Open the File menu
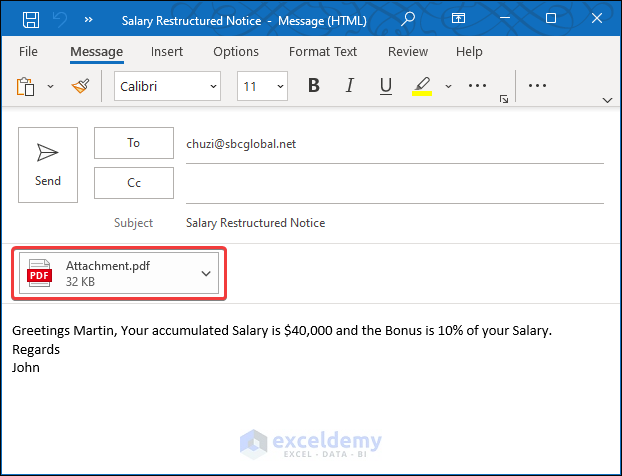Screen dimensions: 622x476 point(28,52)
